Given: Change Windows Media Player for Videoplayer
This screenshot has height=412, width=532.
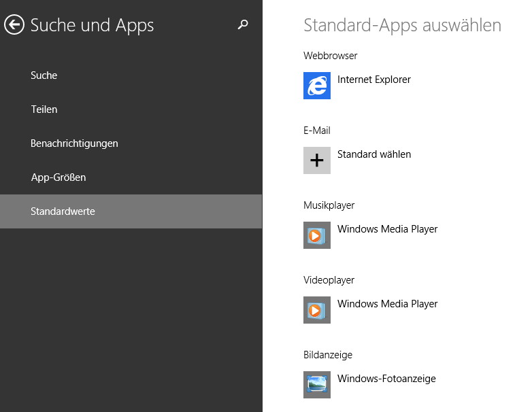Looking at the screenshot, I should click(x=388, y=304).
